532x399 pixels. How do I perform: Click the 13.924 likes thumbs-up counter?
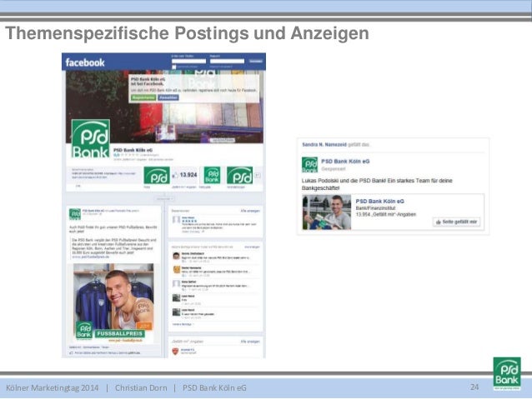[x=184, y=175]
